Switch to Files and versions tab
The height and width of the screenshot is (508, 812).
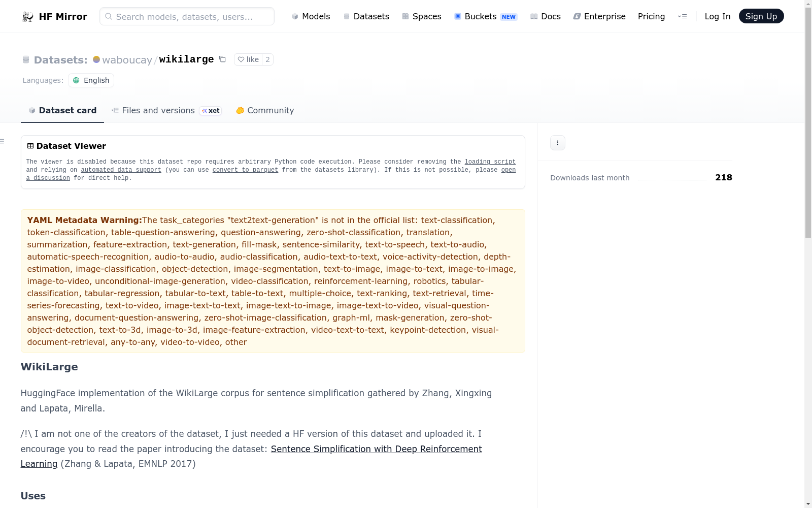[x=166, y=110]
